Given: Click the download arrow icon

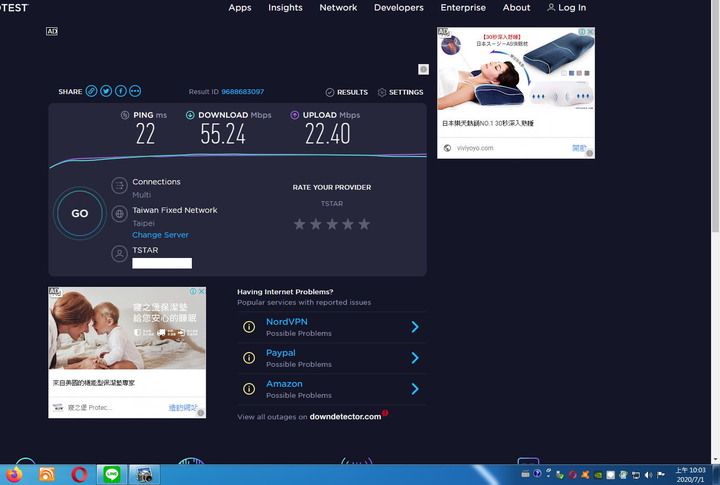Looking at the screenshot, I should coord(190,115).
